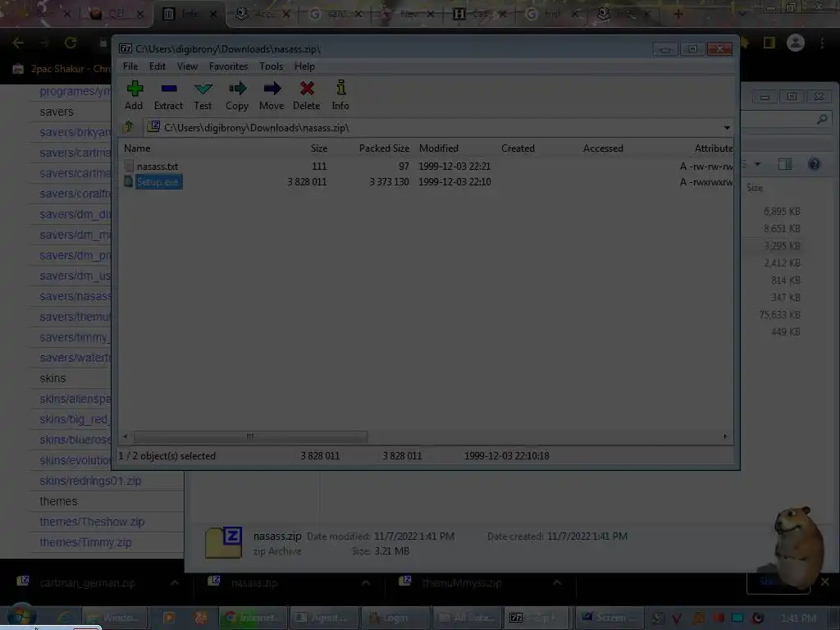This screenshot has width=840, height=630.
Task: Sort by Packed Size column
Action: 384,148
